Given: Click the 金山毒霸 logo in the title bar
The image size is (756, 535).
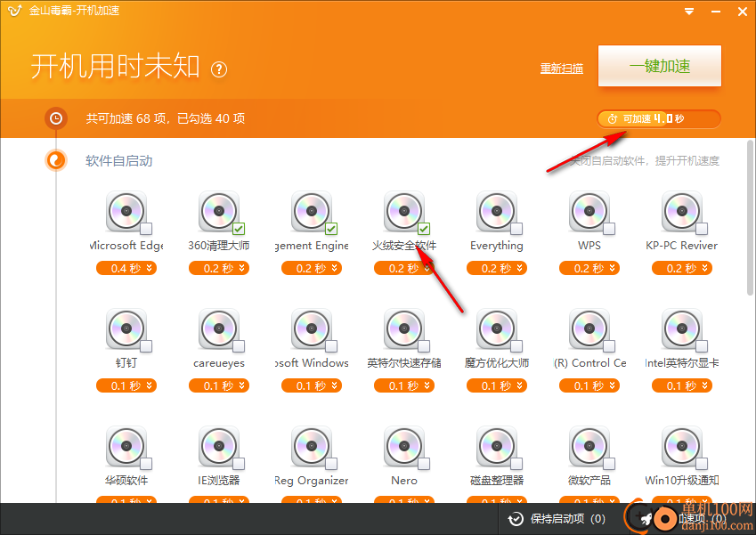Looking at the screenshot, I should click(14, 11).
